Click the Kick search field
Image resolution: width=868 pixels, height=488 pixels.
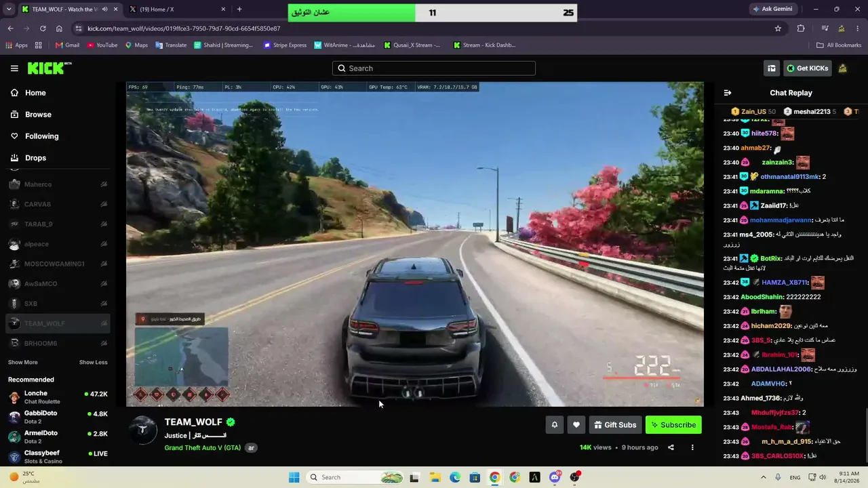(434, 68)
